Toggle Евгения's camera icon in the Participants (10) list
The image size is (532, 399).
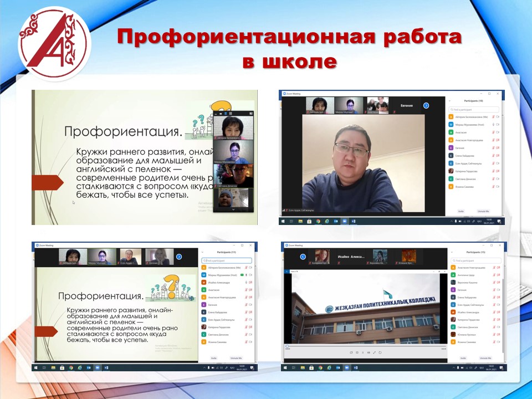pyautogui.click(x=498, y=148)
